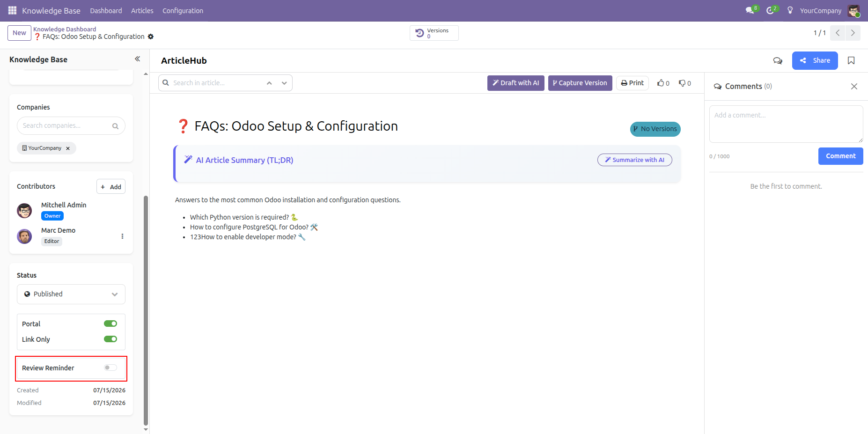Click the search icon in the companies field
The image size is (868, 434).
[115, 126]
